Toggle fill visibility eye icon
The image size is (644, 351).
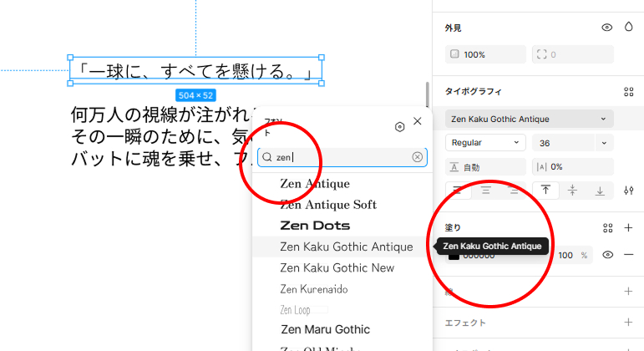(x=608, y=255)
